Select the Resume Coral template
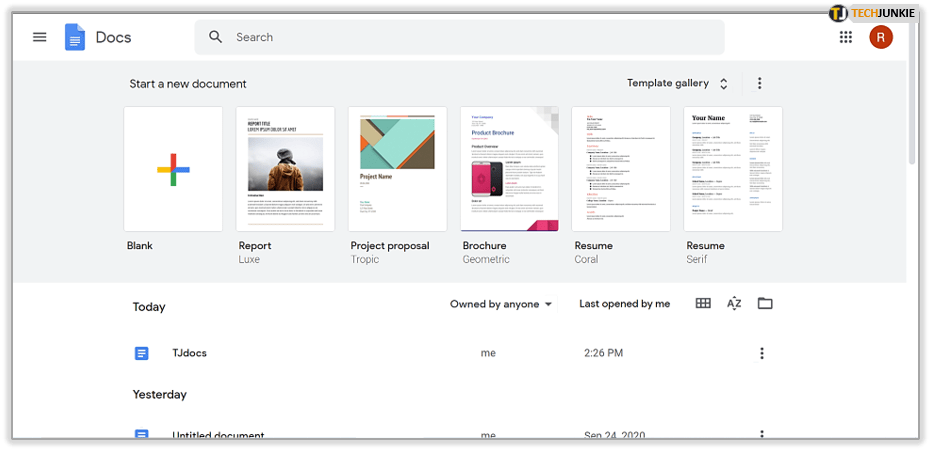Viewport: 931px width, 451px height. click(621, 169)
